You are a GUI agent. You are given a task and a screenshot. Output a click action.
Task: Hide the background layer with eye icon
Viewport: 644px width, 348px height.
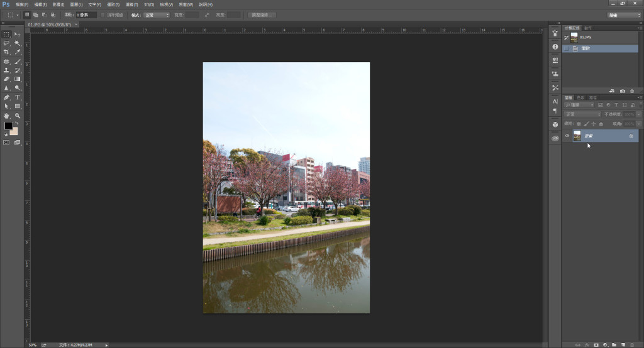click(x=567, y=136)
